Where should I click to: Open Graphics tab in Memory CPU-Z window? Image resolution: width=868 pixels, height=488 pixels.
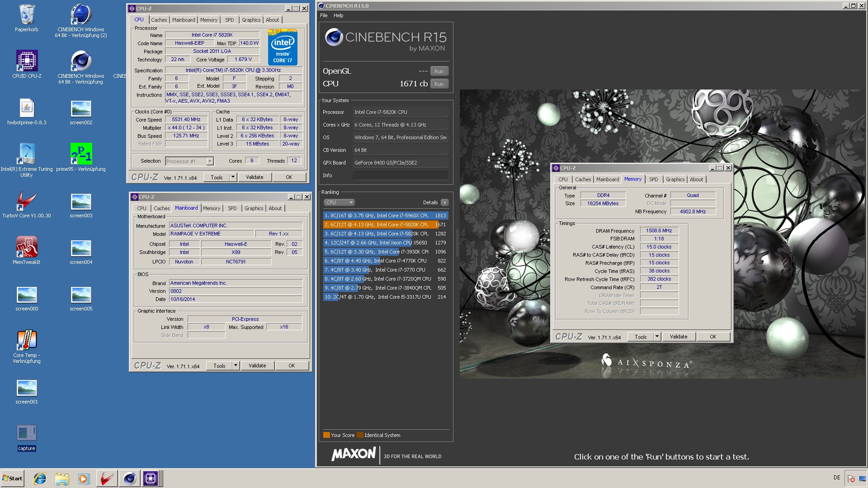pyautogui.click(x=675, y=179)
